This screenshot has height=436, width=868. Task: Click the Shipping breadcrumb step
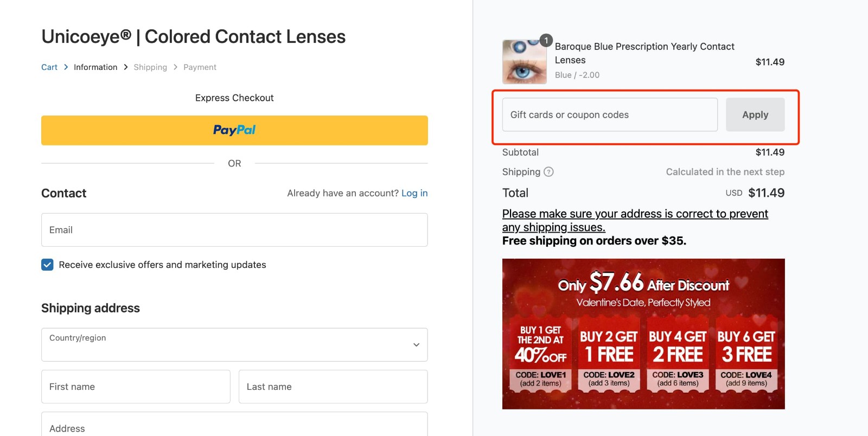150,67
